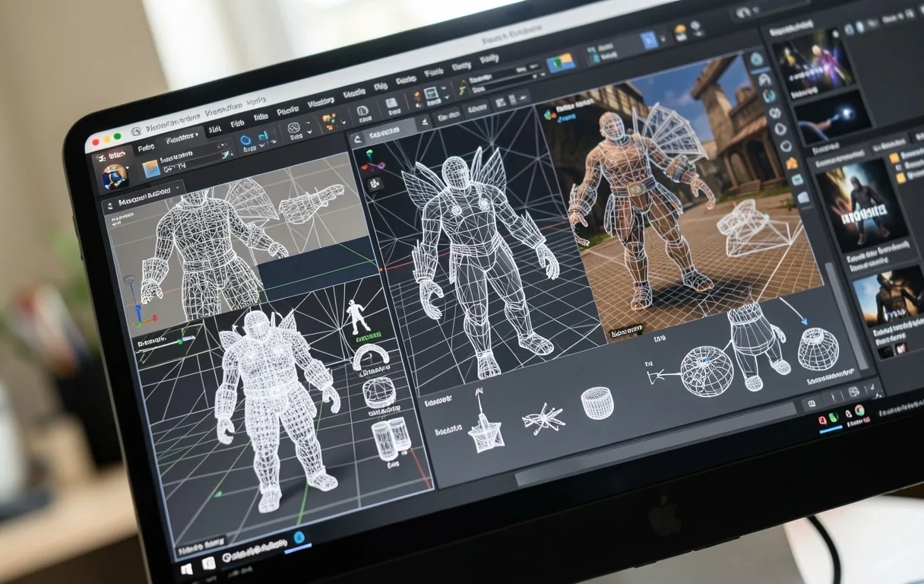The width and height of the screenshot is (924, 584).
Task: Select the blue ring tool in toolbar
Action: tap(245, 140)
